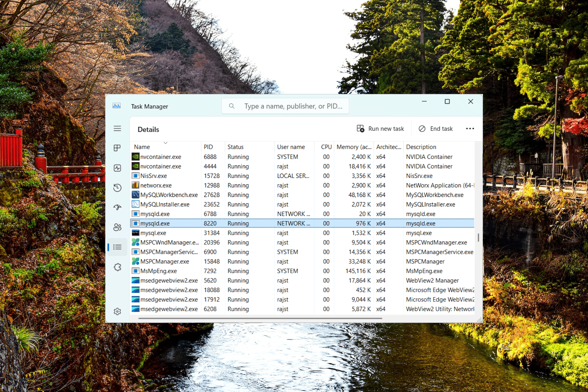
Task: Select the MySQLWorkbench.exe process row
Action: pos(169,195)
